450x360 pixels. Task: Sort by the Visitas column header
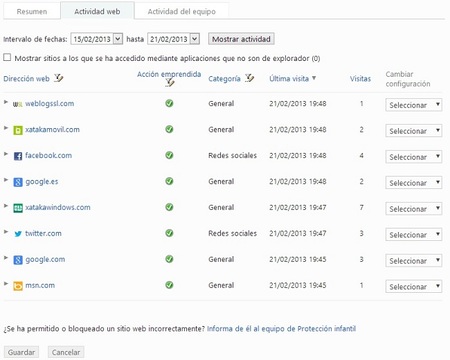pyautogui.click(x=360, y=79)
